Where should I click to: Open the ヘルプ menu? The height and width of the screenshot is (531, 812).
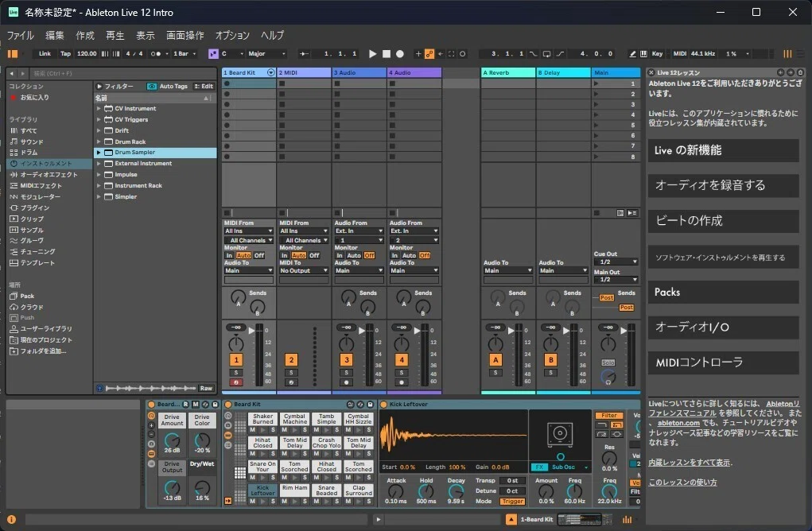273,35
